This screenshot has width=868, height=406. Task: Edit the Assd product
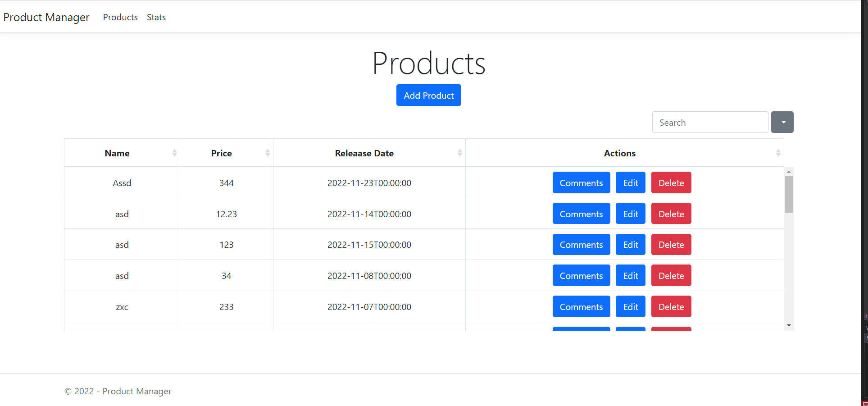coord(630,182)
